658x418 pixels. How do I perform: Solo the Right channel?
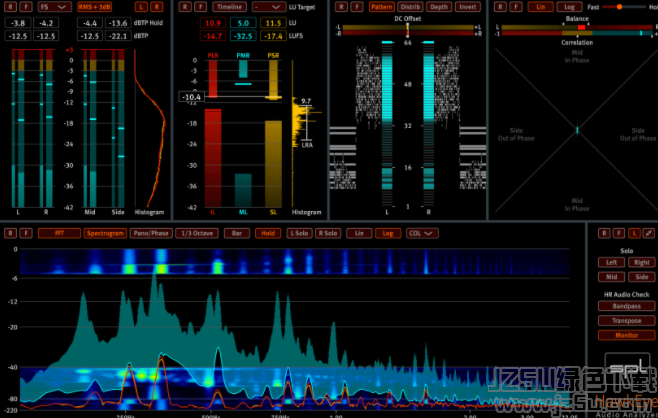point(642,262)
